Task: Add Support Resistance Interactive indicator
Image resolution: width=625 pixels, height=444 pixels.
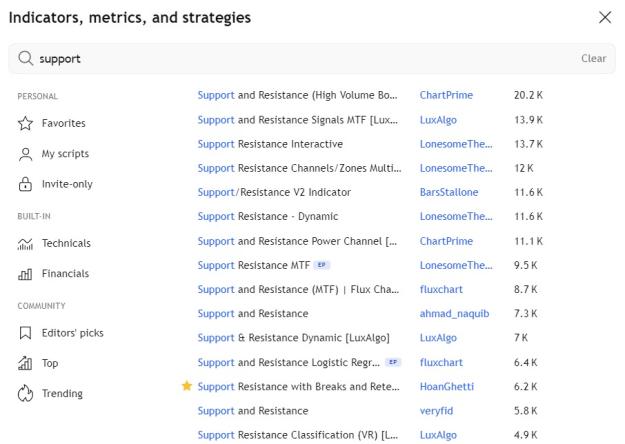Action: coord(270,144)
